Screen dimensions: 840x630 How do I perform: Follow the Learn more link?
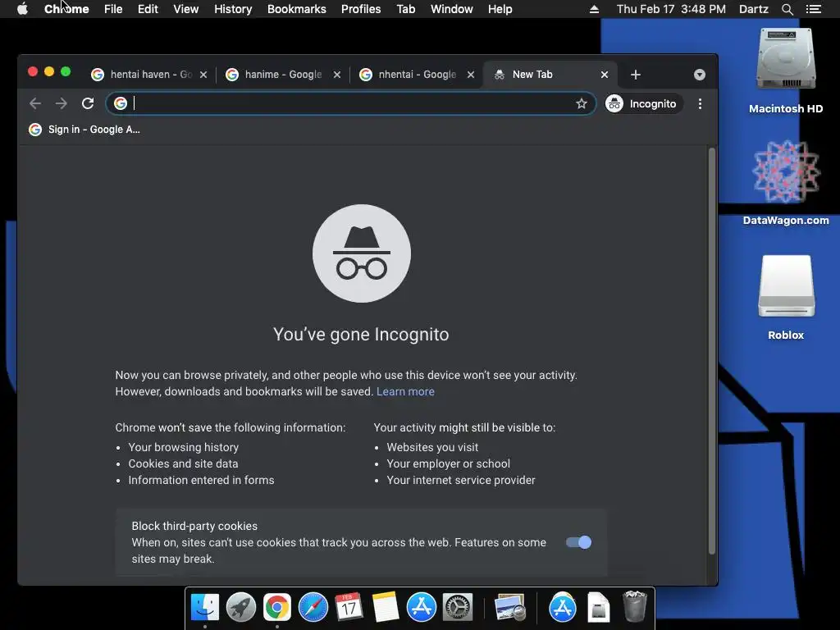click(x=405, y=391)
